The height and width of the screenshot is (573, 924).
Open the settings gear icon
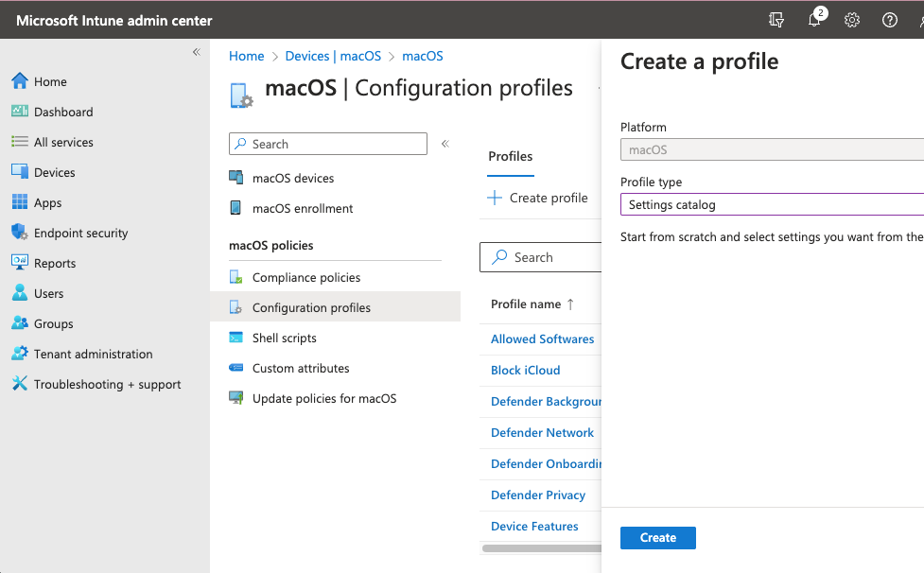point(852,20)
